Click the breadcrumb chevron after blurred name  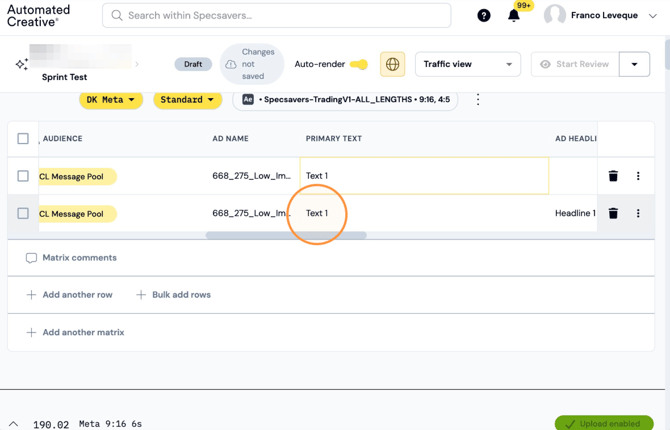point(137,64)
